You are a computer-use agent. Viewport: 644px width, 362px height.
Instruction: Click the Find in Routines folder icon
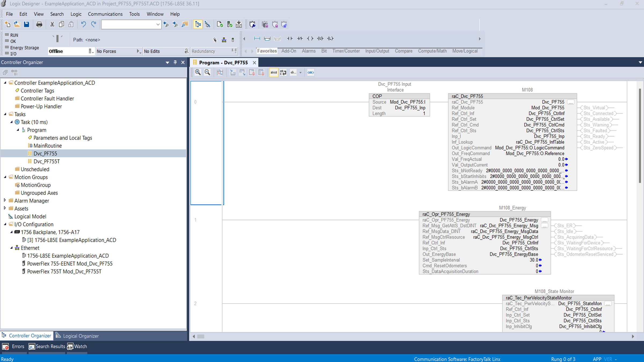point(185,24)
